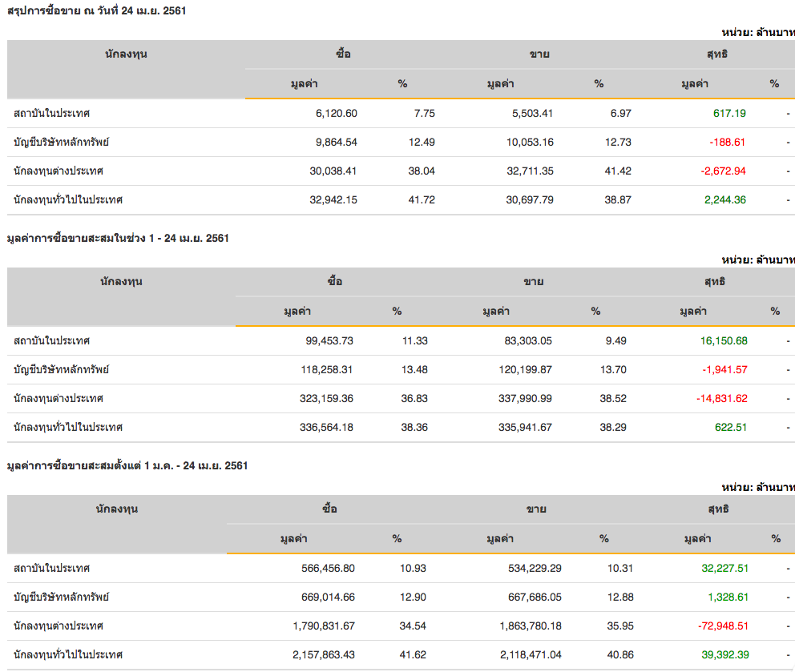This screenshot has height=672, width=795.
Task: Click buy value 9,864.54
Action: click(336, 143)
